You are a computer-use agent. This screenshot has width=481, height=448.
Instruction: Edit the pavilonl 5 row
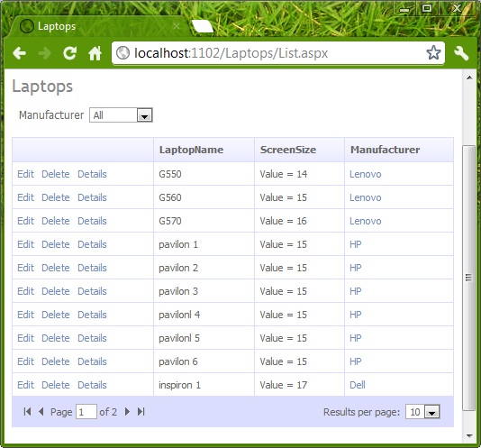(25, 338)
